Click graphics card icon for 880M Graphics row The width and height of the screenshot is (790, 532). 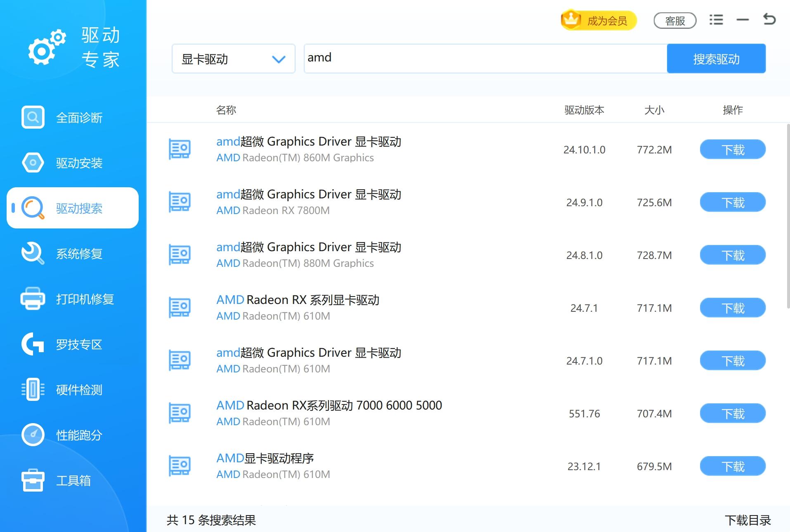[180, 255]
